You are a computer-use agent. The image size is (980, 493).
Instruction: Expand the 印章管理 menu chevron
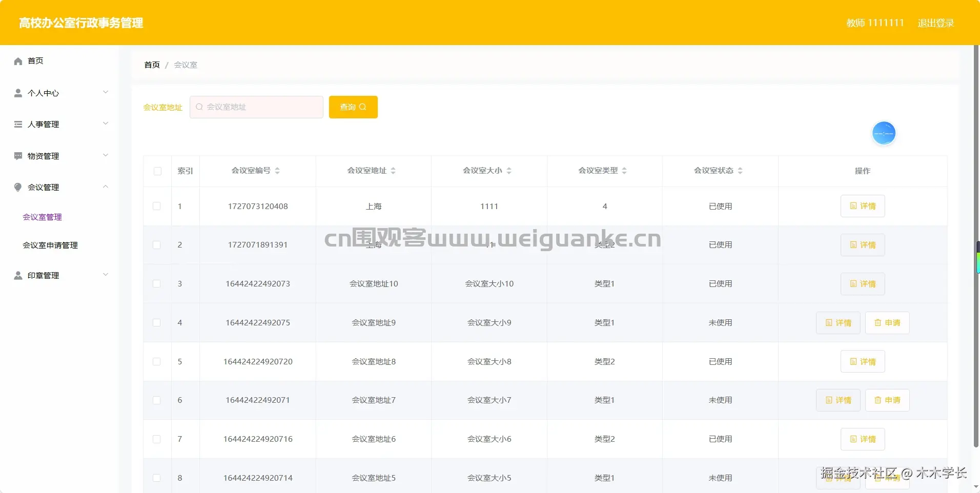pos(106,275)
